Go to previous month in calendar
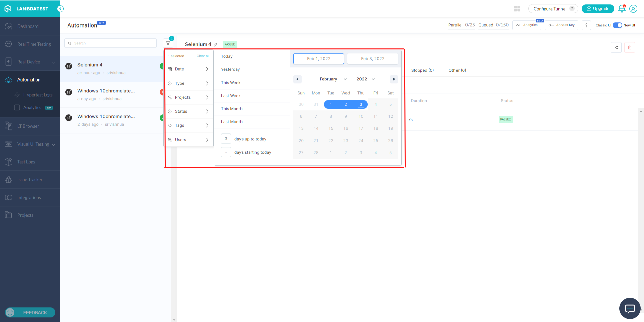Viewport: 644px width, 322px height. 297,79
